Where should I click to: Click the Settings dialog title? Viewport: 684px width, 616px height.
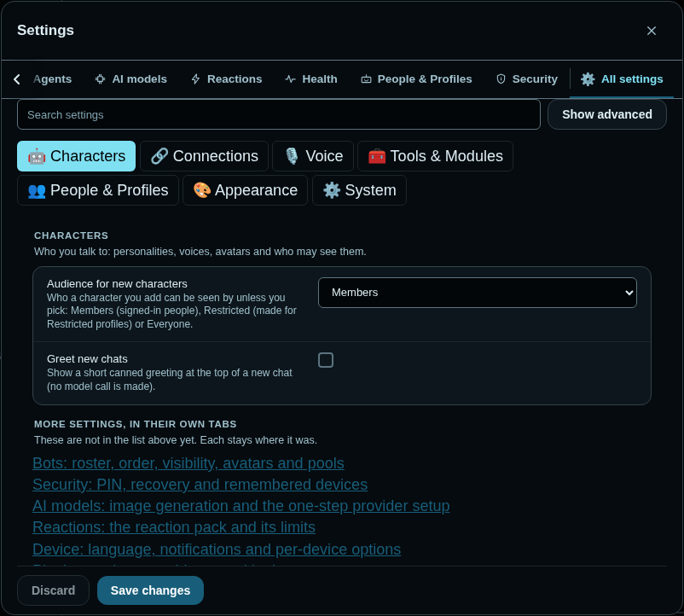tap(46, 31)
